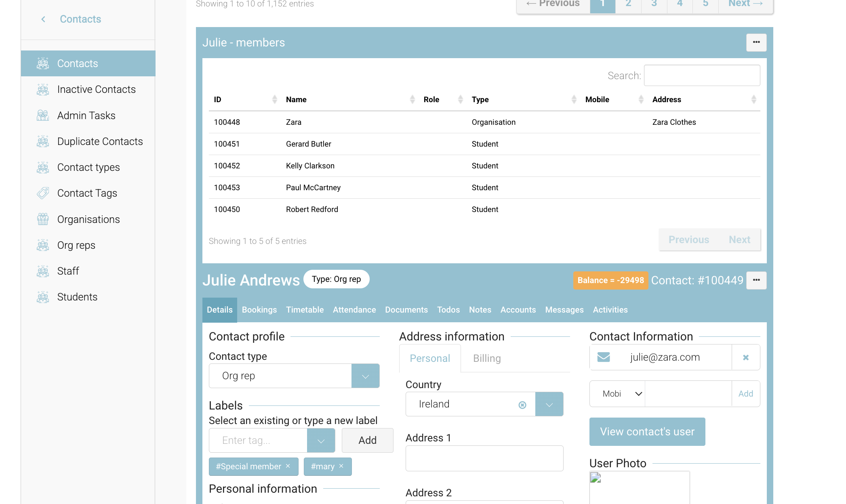Open the Billing address tab

tap(487, 358)
